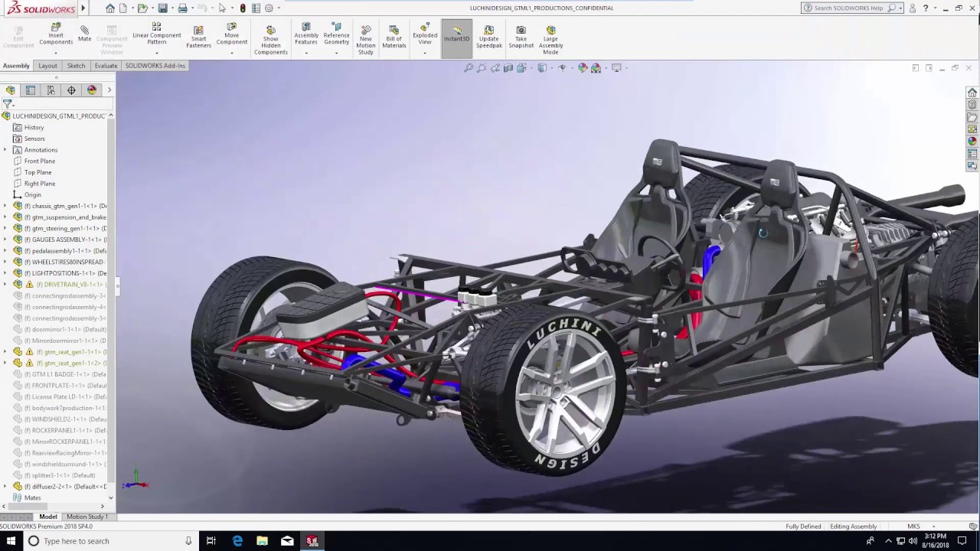Expand the Annotations tree node
980x551 pixels.
[x=5, y=150]
